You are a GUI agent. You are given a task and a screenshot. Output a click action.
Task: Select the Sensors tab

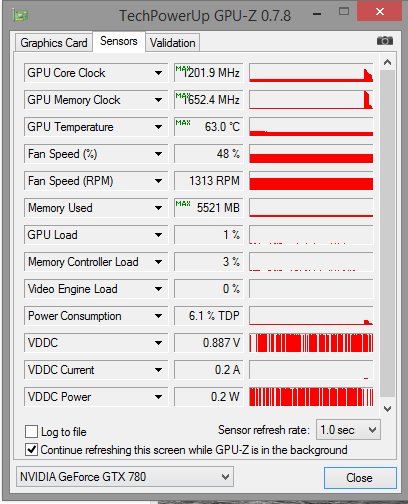tap(119, 41)
